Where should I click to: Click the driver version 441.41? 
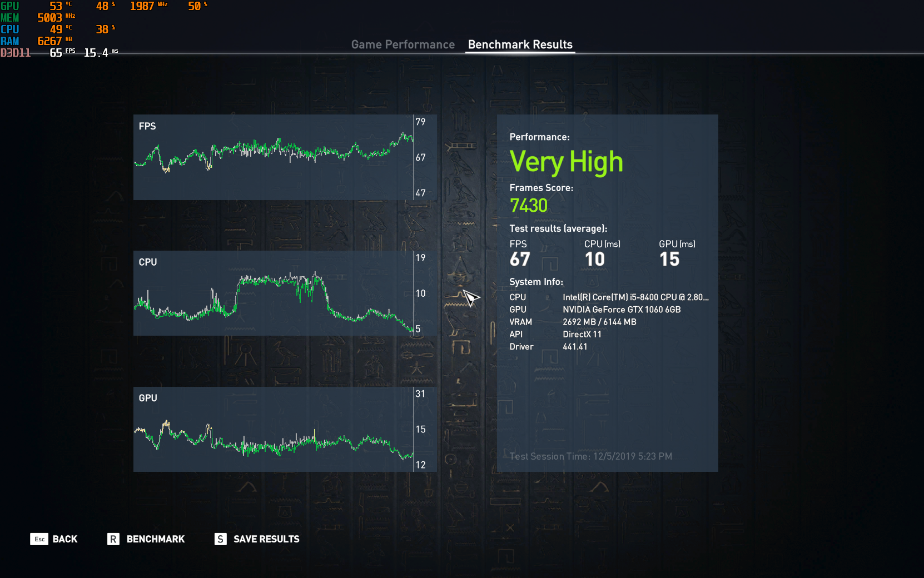coord(575,347)
